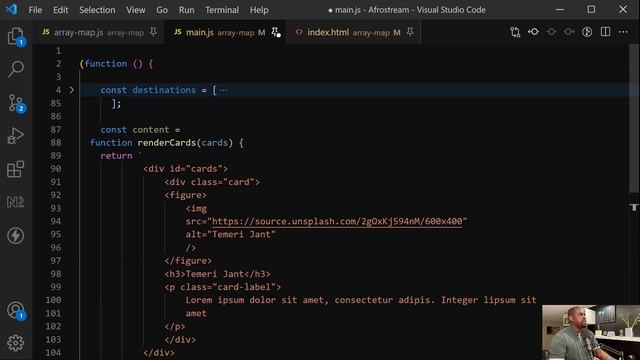Viewport: 640px width, 360px height.
Task: Open the Extensions view
Action: [16, 169]
